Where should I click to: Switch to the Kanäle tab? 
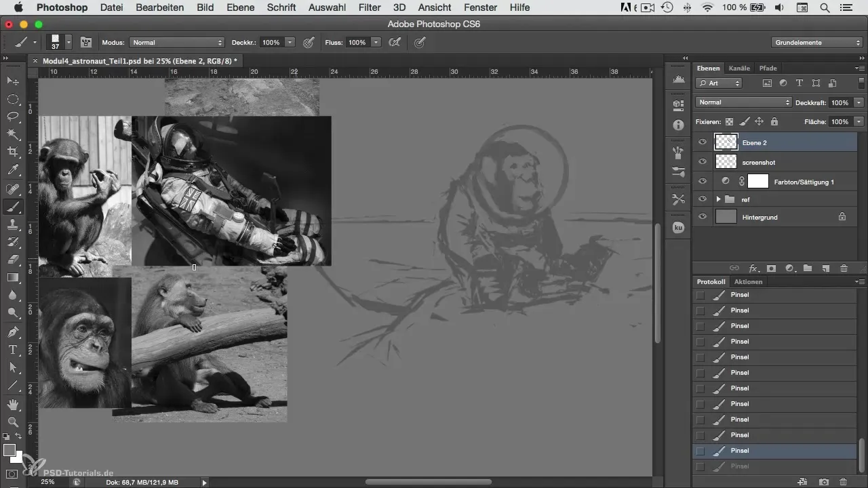(739, 68)
